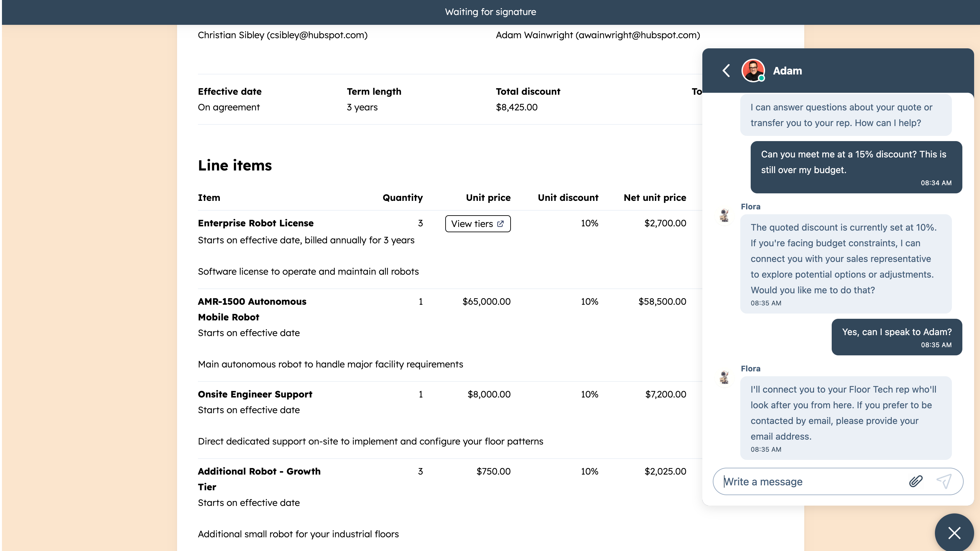980x551 pixels.
Task: Click the Enterprise Robot License item name
Action: (x=256, y=223)
